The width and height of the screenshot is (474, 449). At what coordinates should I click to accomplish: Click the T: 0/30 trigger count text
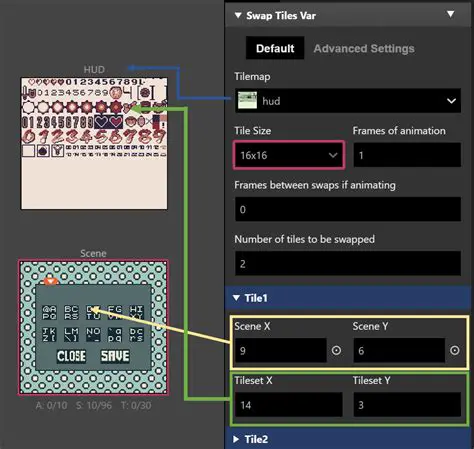[x=136, y=405]
